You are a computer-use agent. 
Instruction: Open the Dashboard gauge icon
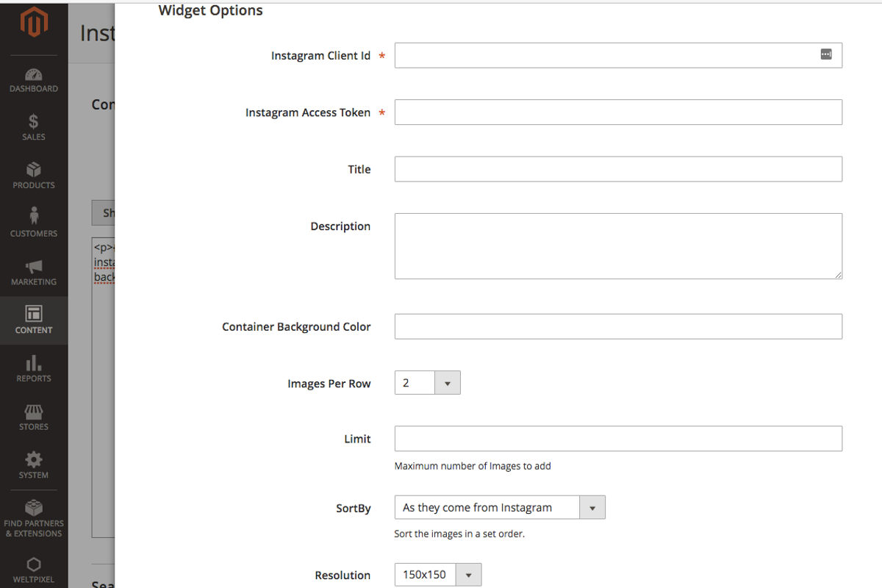pyautogui.click(x=34, y=74)
